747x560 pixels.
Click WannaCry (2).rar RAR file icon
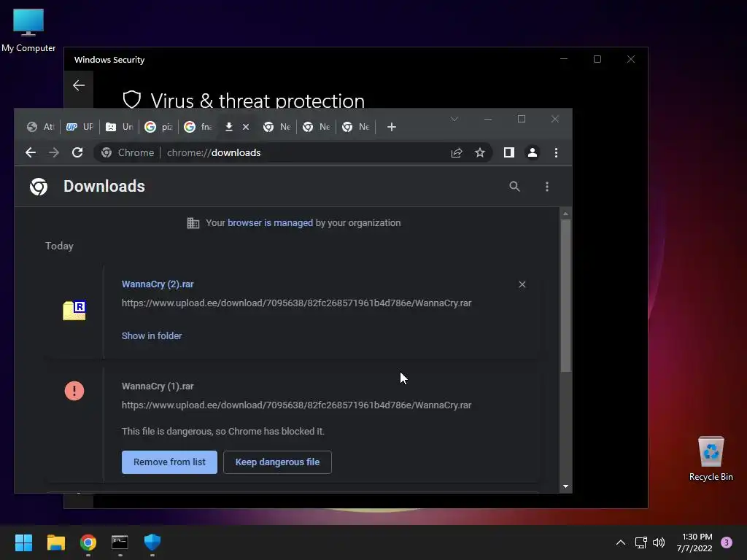pos(74,311)
